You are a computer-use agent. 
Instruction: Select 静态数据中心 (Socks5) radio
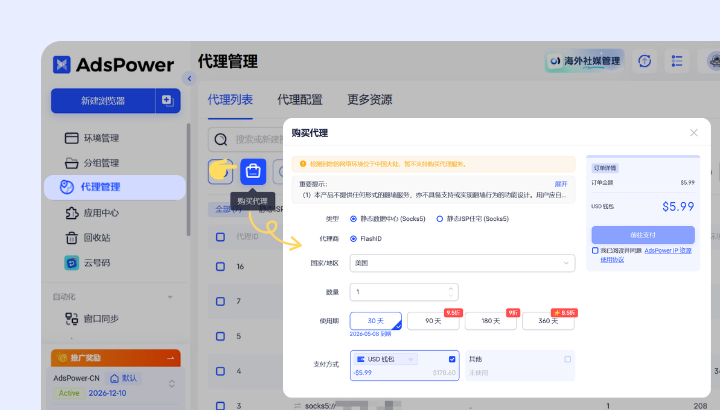354,219
